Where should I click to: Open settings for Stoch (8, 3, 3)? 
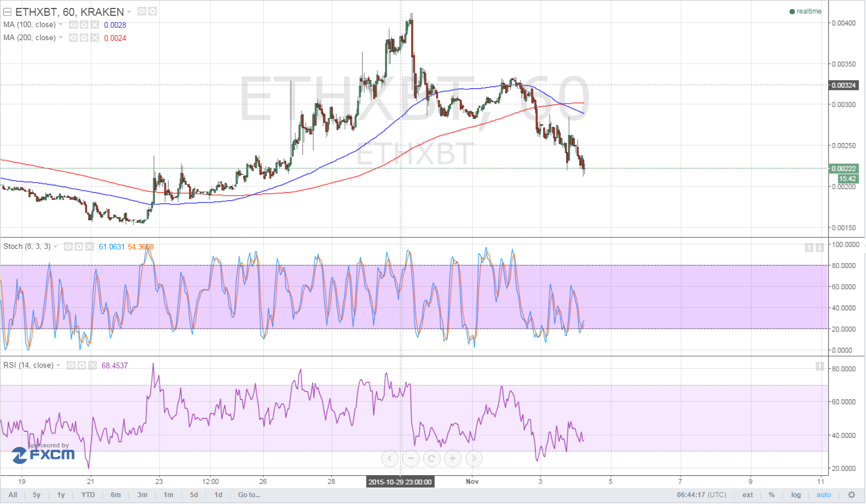pos(79,247)
